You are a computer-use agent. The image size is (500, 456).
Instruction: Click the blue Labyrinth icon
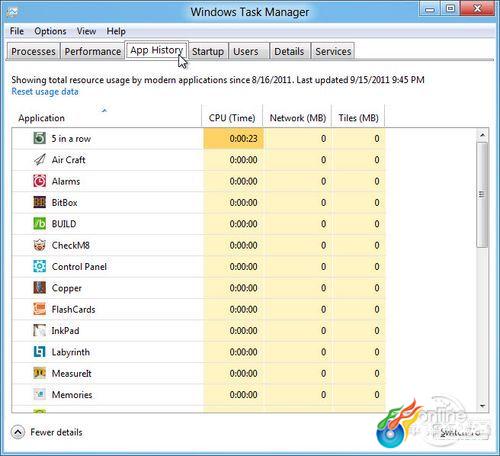click(40, 352)
